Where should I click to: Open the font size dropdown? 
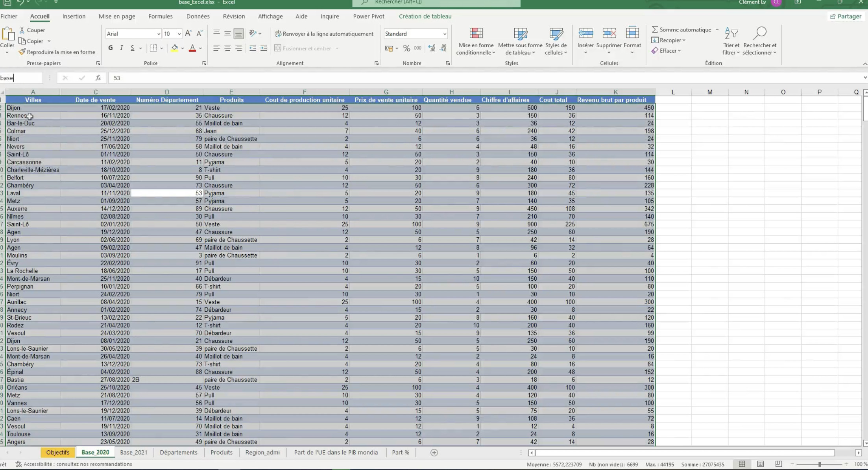pos(179,34)
